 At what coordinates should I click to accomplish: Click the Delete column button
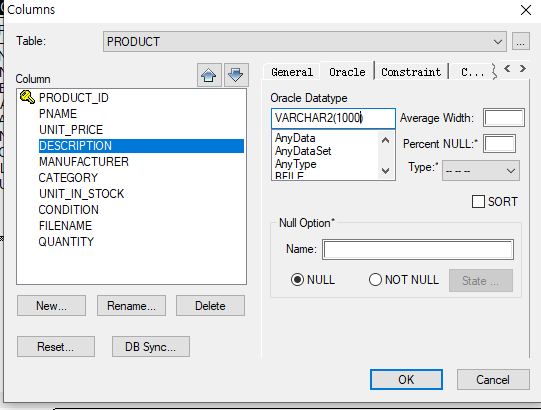click(x=210, y=305)
